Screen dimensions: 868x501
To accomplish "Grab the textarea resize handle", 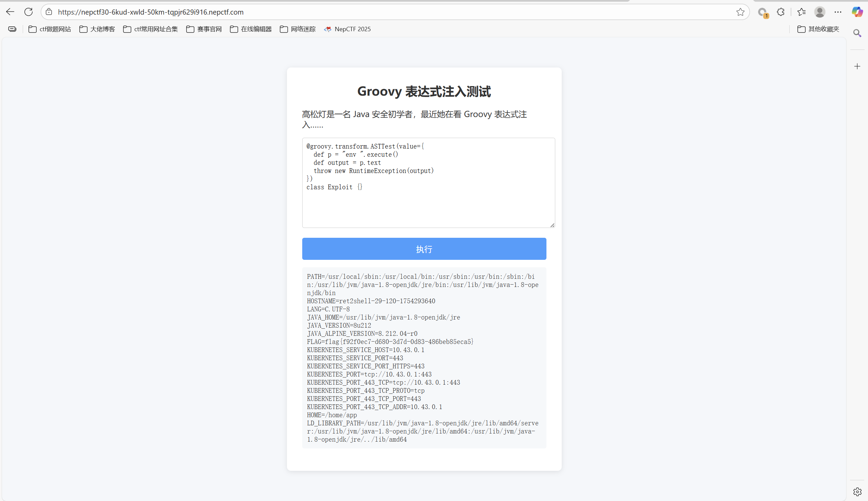I will 552,225.
